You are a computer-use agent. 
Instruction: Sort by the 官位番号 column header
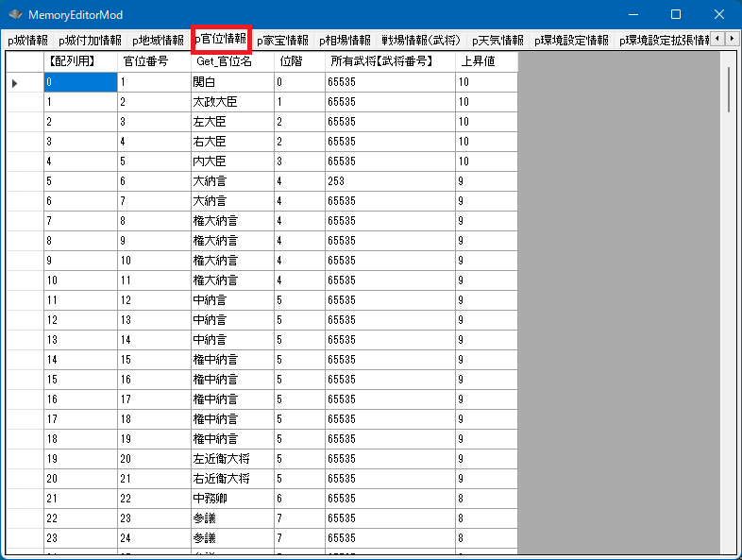(153, 61)
